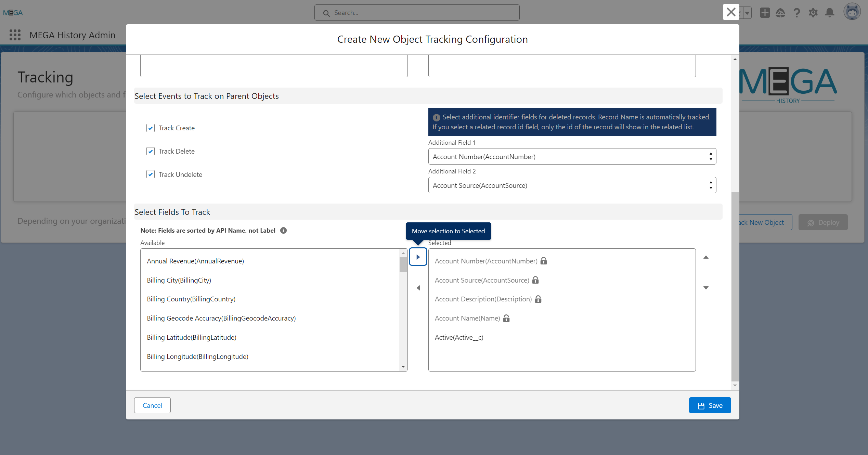Viewport: 868px width, 455px height.
Task: Open the Additional Field 2 dropdown
Action: pyautogui.click(x=572, y=185)
